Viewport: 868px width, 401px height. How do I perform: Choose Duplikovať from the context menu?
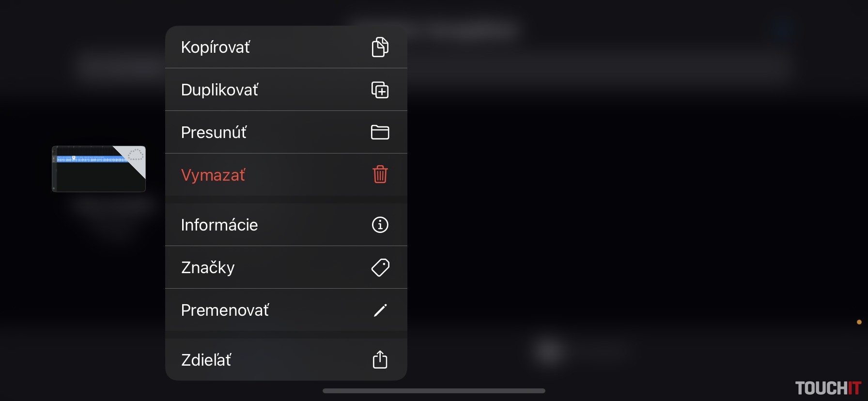point(219,90)
